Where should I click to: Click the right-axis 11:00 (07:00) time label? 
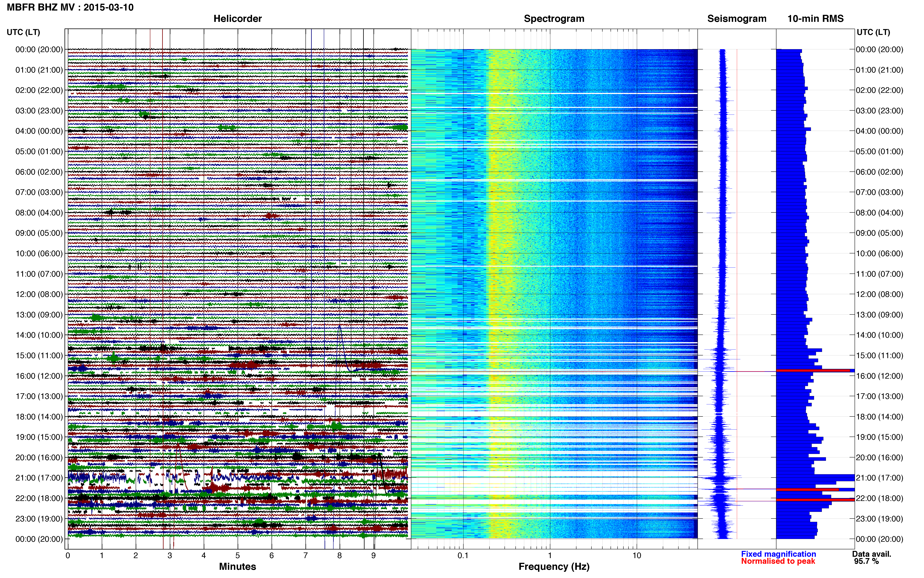point(879,274)
